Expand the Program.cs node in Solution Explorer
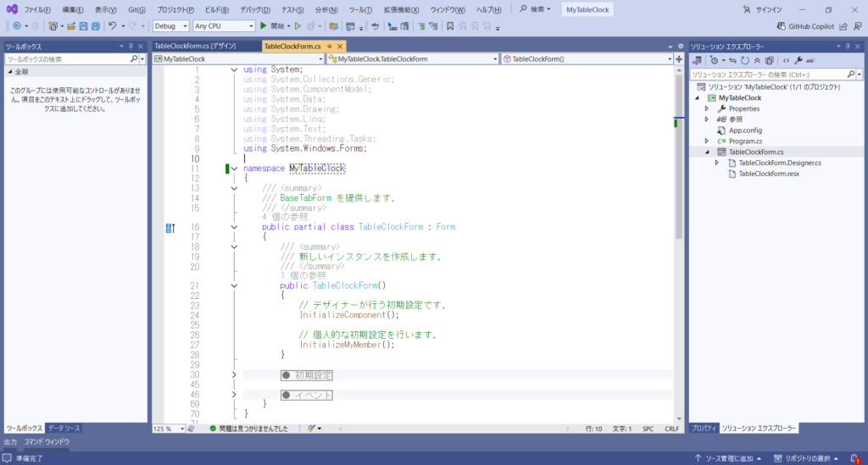This screenshot has width=868, height=465. coord(707,141)
